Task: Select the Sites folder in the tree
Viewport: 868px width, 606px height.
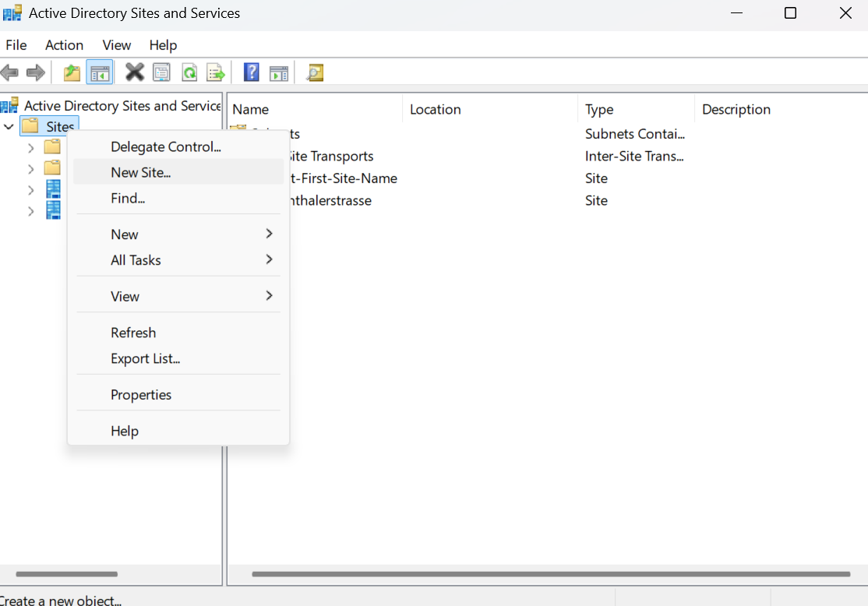Action: 50,126
